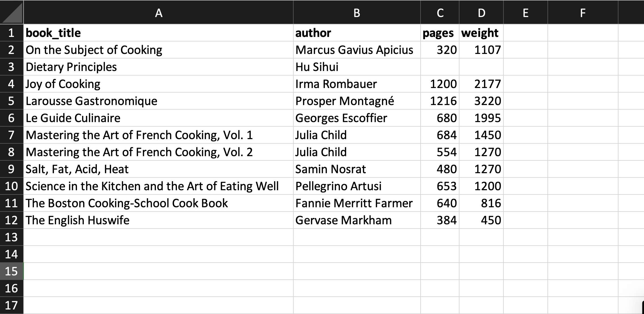Select row 12 header
This screenshot has height=314, width=644.
tap(11, 220)
